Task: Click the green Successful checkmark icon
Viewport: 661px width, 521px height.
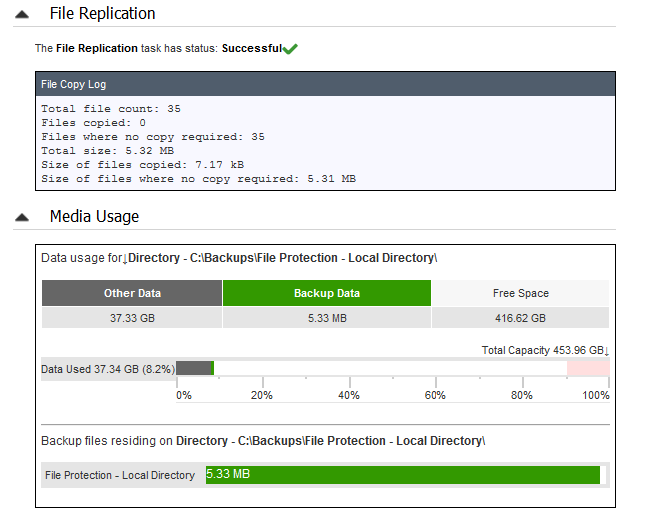Action: coord(291,48)
